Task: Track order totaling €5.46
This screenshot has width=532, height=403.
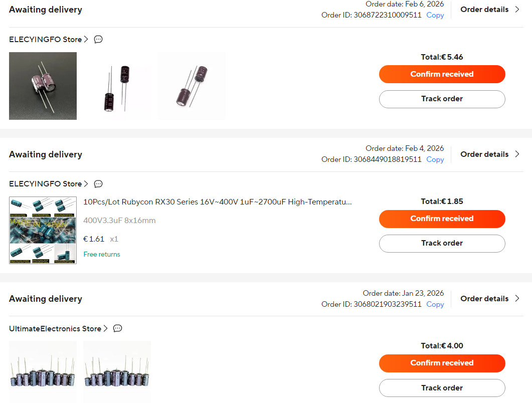Action: 442,99
